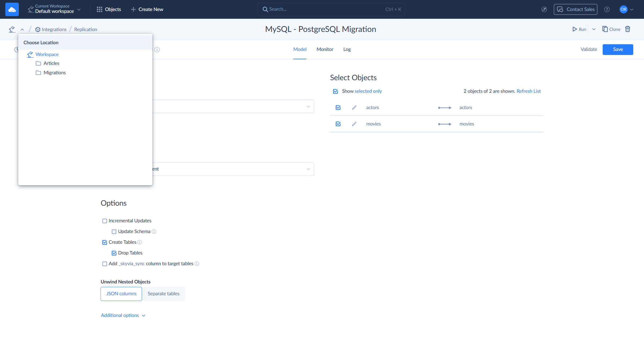Select Separate tables unwind option
Viewport: 644px width, 362px height.
163,294
